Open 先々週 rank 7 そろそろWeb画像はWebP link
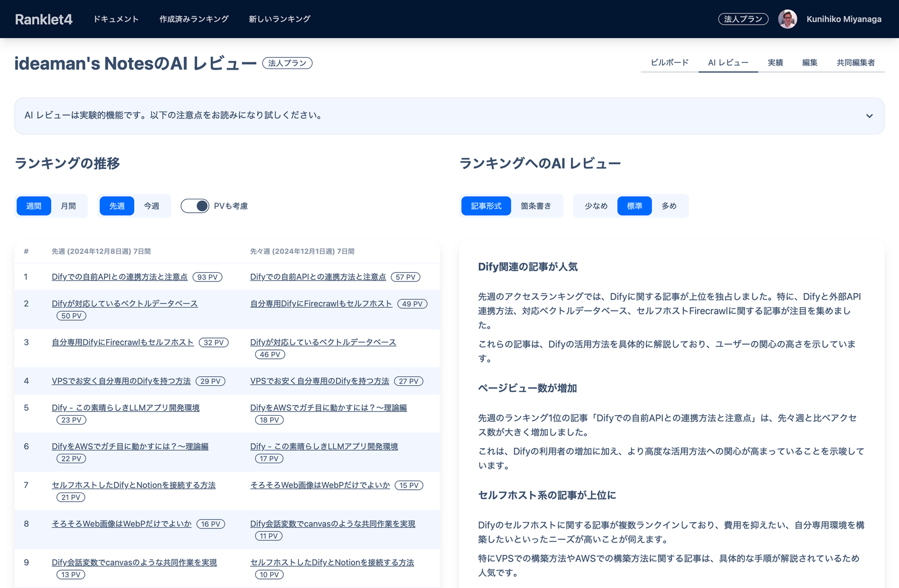899x588 pixels. pyautogui.click(x=320, y=485)
